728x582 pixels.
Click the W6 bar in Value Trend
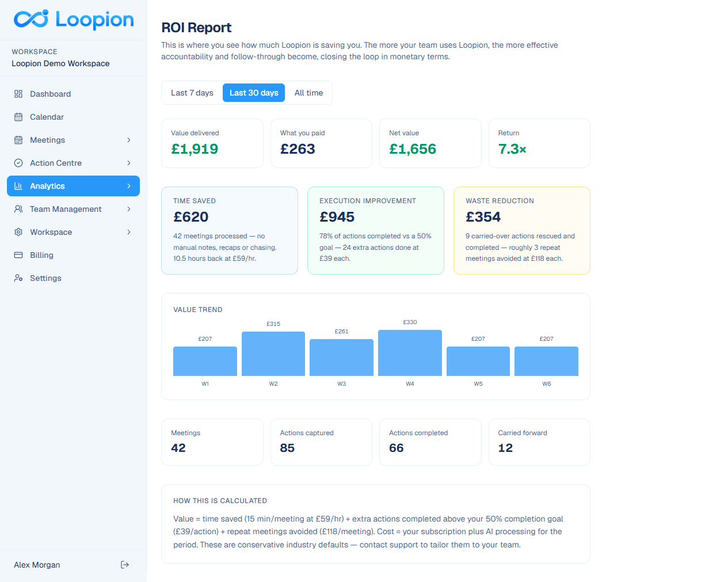[546, 361]
